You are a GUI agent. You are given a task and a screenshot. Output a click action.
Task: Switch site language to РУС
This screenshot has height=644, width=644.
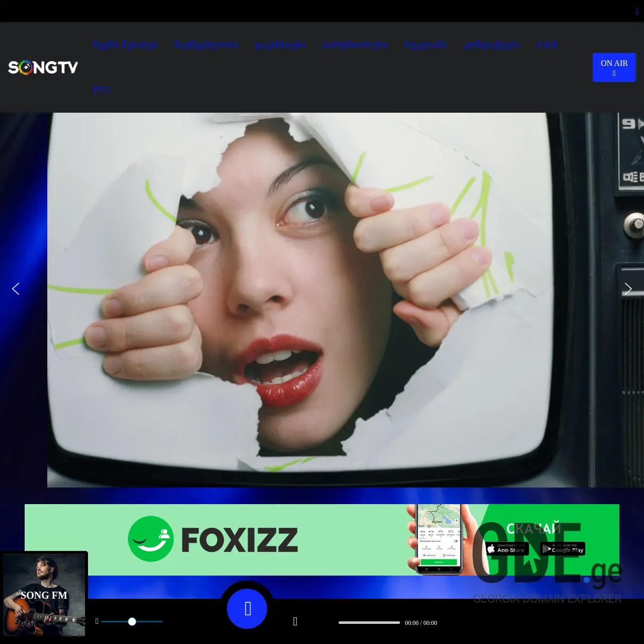102,90
